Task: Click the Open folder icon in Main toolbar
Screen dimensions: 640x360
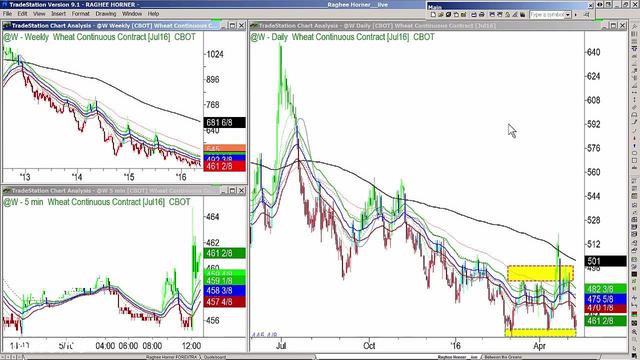Action: 441,14
